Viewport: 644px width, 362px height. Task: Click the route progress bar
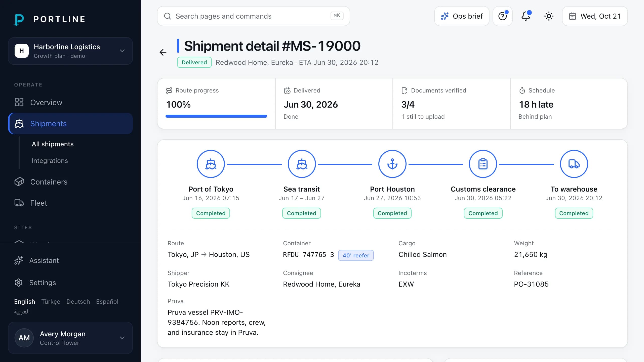point(216,116)
